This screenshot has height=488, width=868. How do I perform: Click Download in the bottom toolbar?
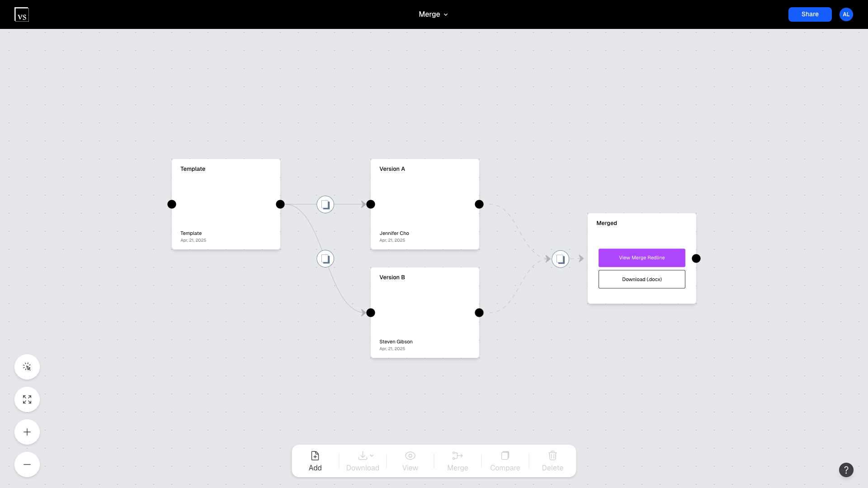tap(363, 461)
